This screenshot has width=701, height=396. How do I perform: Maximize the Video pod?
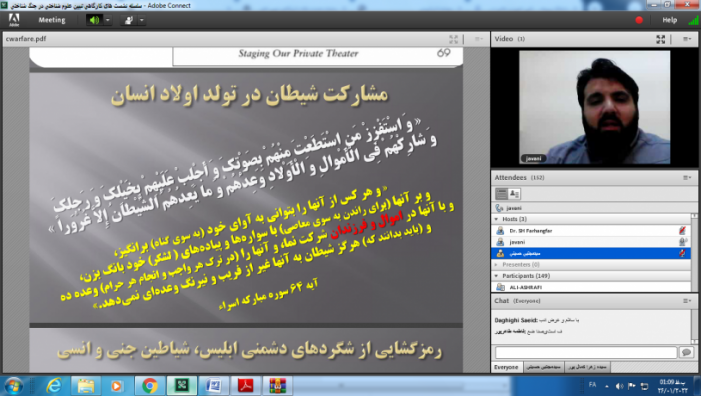point(660,39)
